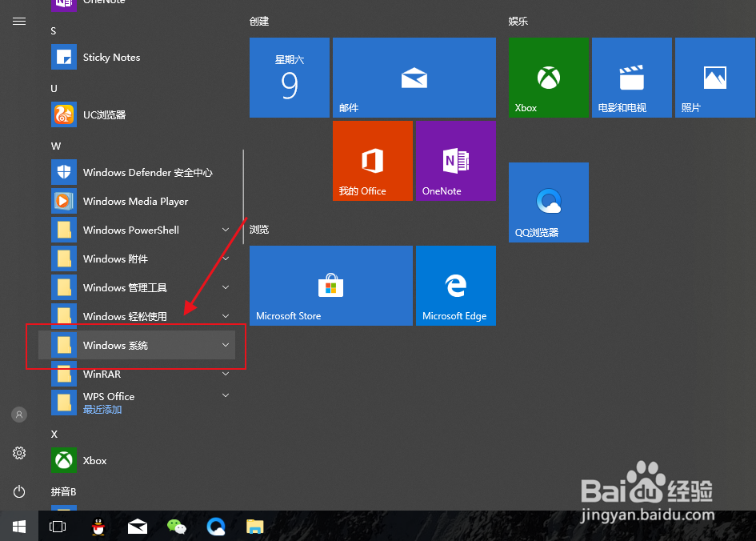The height and width of the screenshot is (541, 756).
Task: Click the Sticky Notes app icon
Action: click(64, 57)
